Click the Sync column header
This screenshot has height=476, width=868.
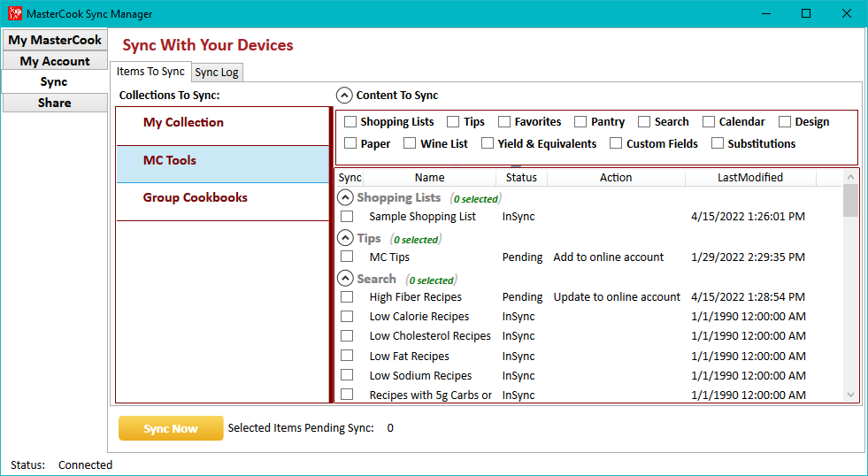[x=350, y=178]
